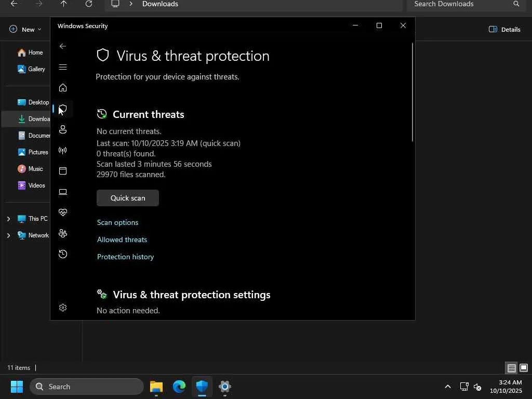Go back in Windows Security

coord(63,46)
